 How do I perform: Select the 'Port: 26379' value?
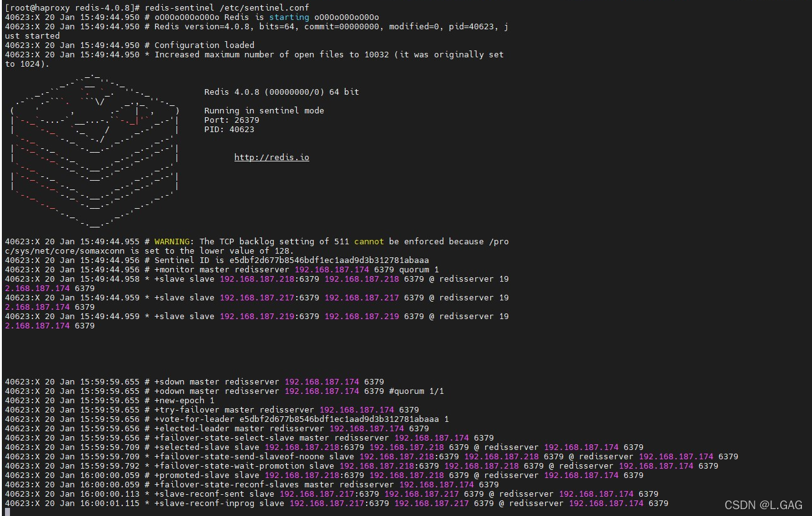coord(232,120)
